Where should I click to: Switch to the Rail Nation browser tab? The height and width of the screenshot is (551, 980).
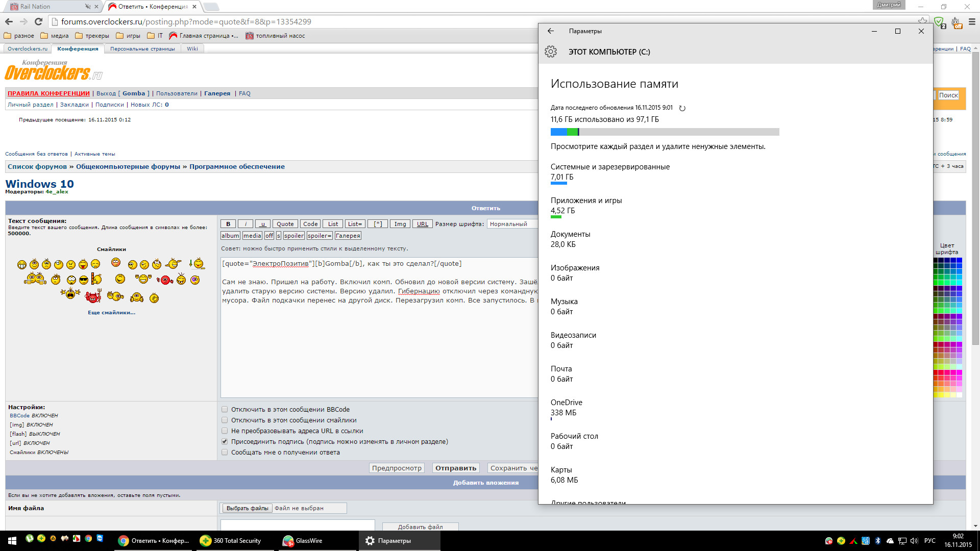pyautogui.click(x=36, y=7)
